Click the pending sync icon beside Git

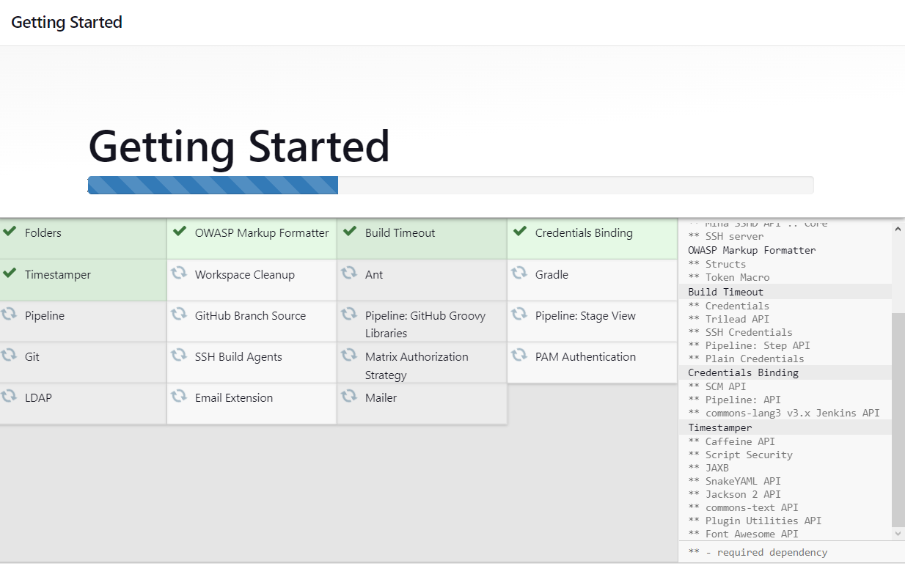(9, 356)
